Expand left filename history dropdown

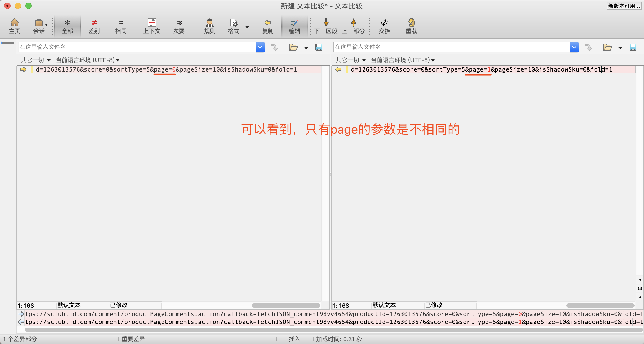coord(260,47)
